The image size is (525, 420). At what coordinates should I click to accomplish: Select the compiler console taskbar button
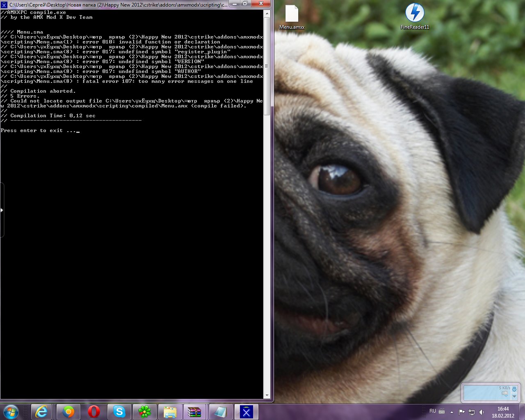click(246, 412)
